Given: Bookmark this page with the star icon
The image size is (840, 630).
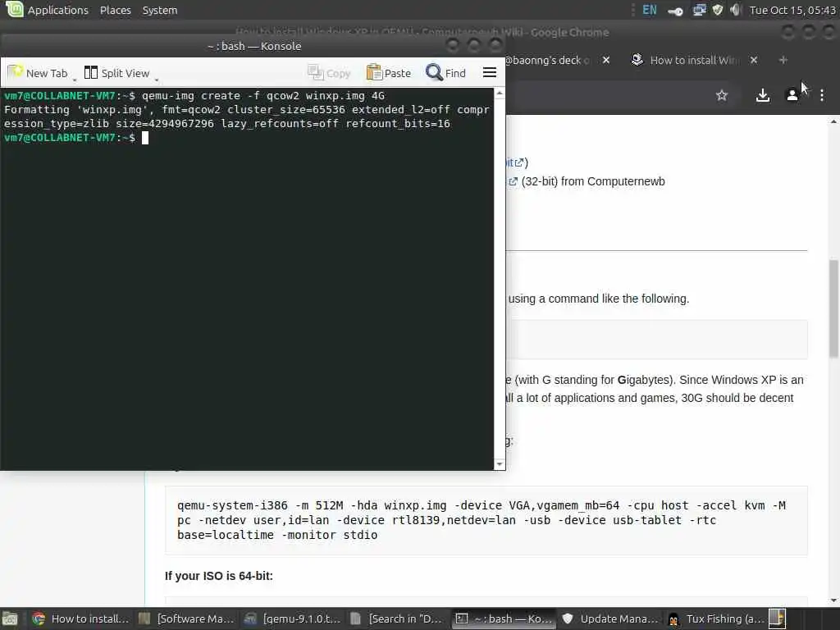Looking at the screenshot, I should [722, 95].
